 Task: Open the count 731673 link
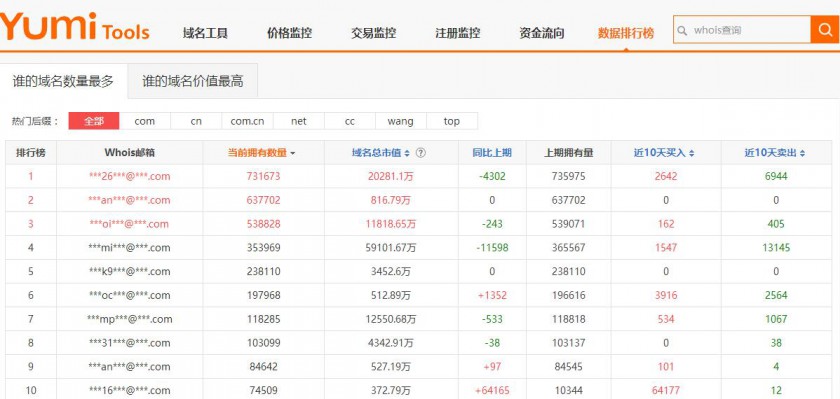coord(264,176)
